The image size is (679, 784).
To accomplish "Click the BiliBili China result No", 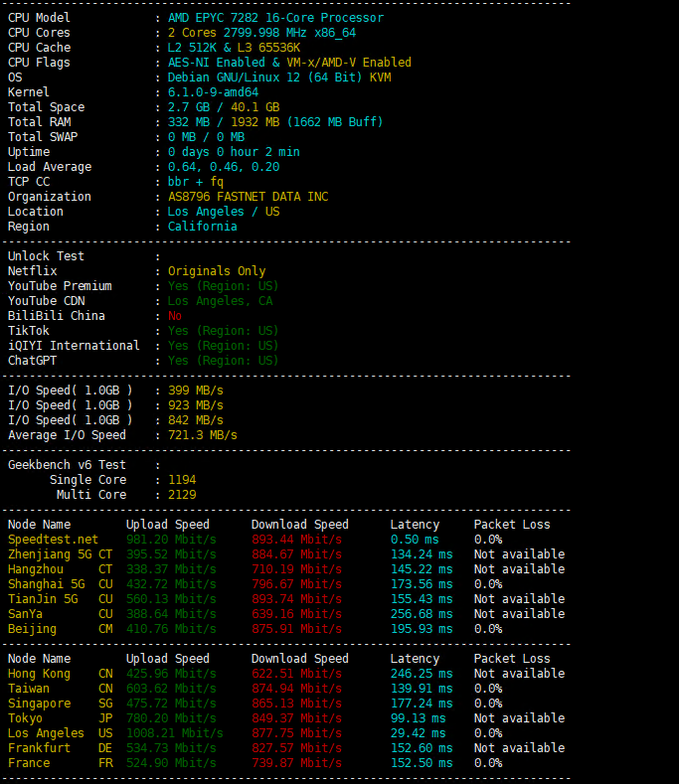I will click(175, 316).
